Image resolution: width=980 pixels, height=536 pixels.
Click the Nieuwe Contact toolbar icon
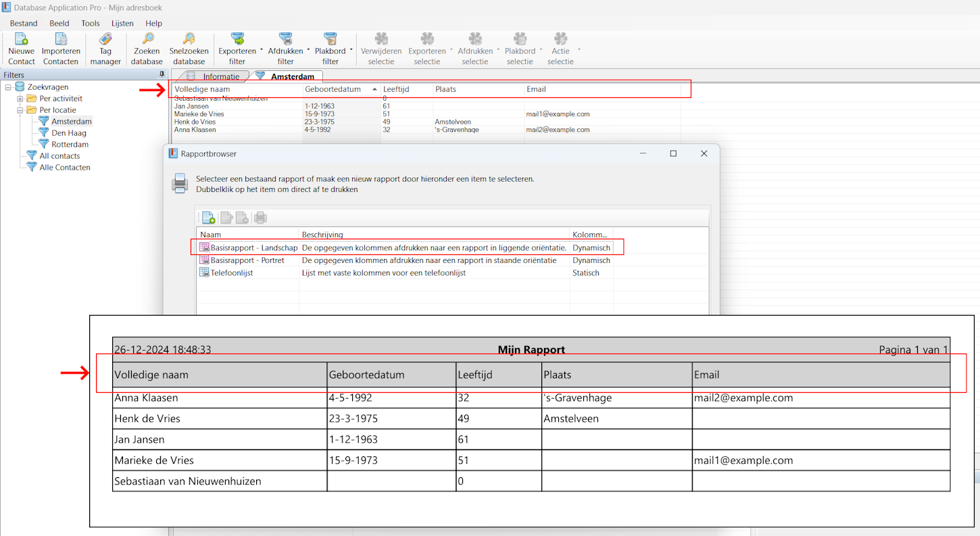click(21, 40)
